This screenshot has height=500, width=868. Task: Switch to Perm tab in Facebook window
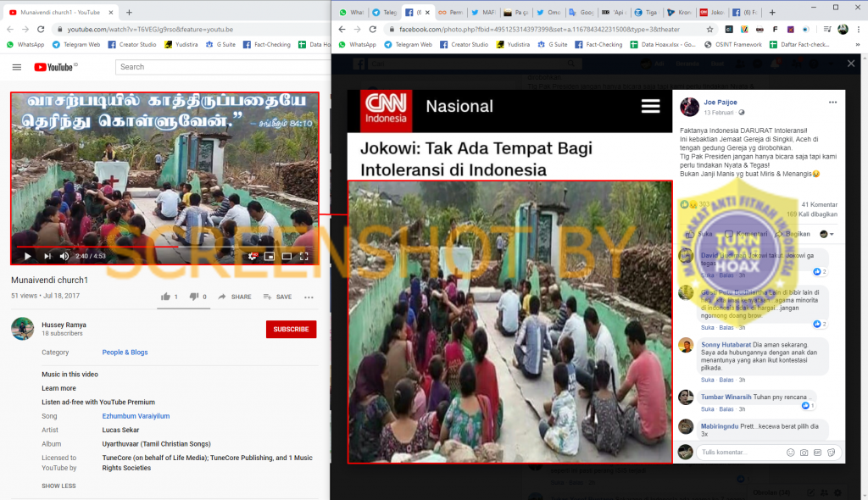(450, 12)
